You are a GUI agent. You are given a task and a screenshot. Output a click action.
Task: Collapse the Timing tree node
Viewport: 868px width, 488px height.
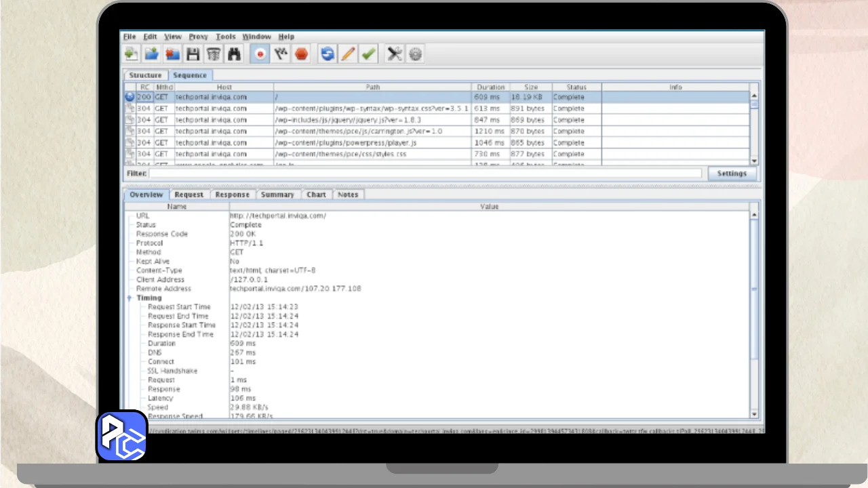[x=129, y=298]
